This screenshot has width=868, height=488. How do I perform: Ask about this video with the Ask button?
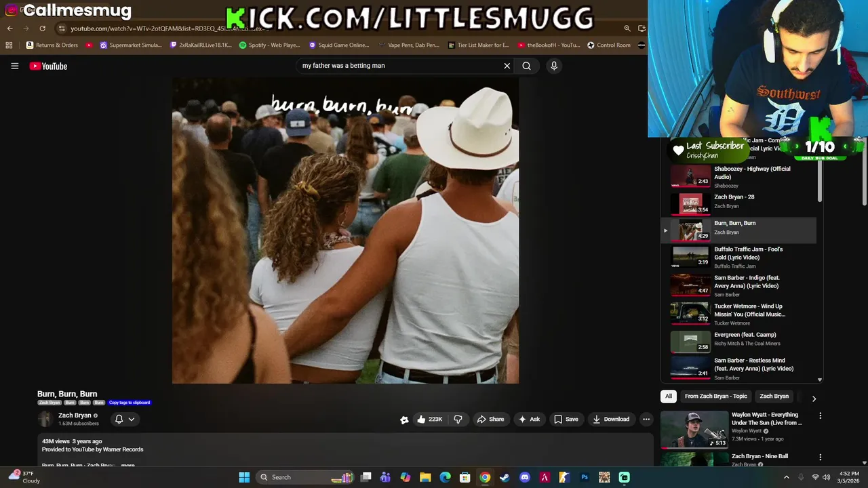tap(529, 419)
